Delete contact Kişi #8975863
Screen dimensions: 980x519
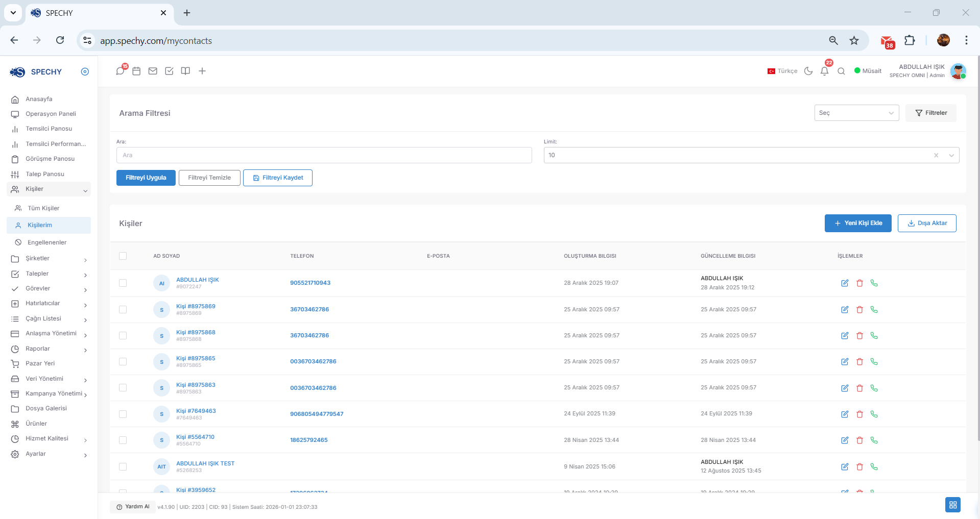tap(859, 388)
